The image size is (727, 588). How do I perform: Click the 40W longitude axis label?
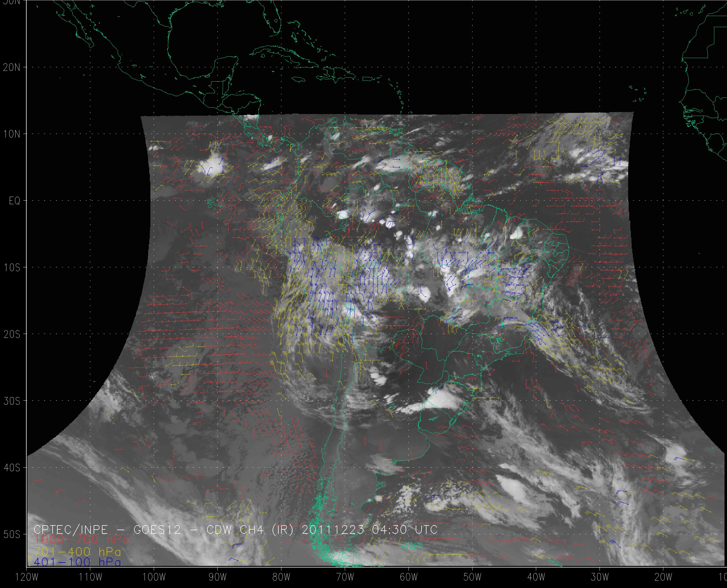click(536, 577)
